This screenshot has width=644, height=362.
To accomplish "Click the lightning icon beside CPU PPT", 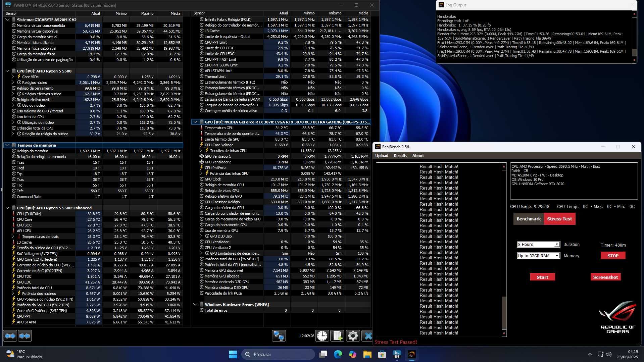I will [14, 316].
